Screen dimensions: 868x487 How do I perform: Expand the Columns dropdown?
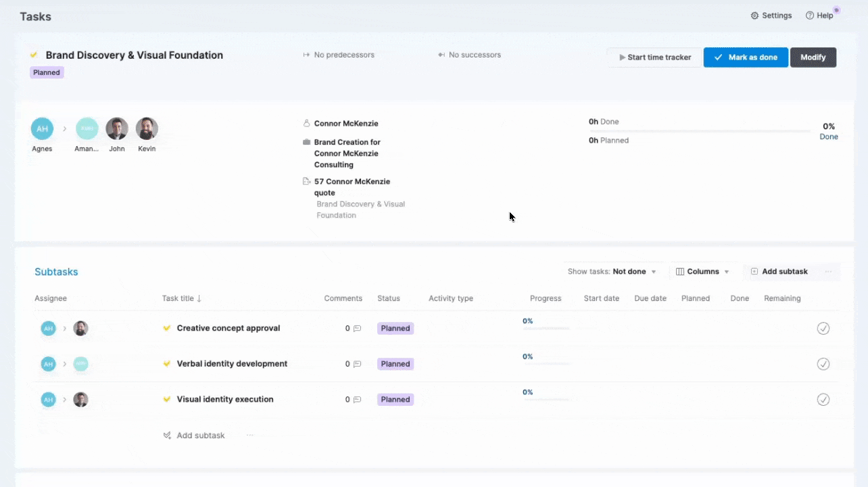point(702,272)
